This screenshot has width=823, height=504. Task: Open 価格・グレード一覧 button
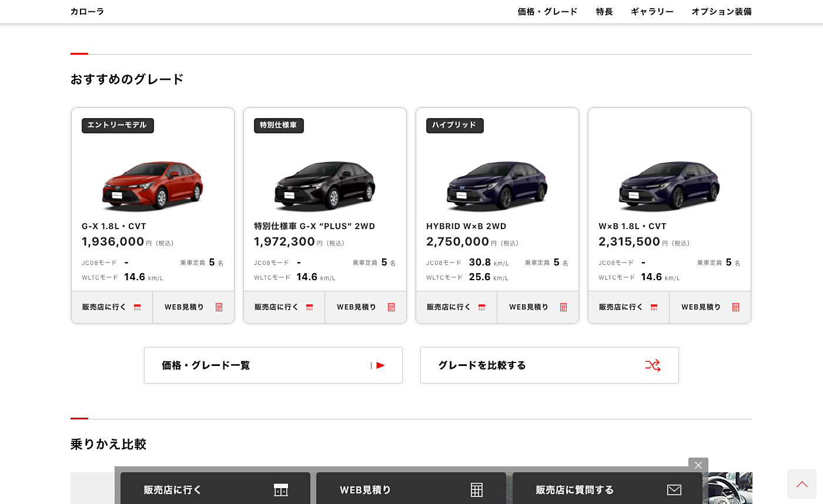[x=273, y=365]
